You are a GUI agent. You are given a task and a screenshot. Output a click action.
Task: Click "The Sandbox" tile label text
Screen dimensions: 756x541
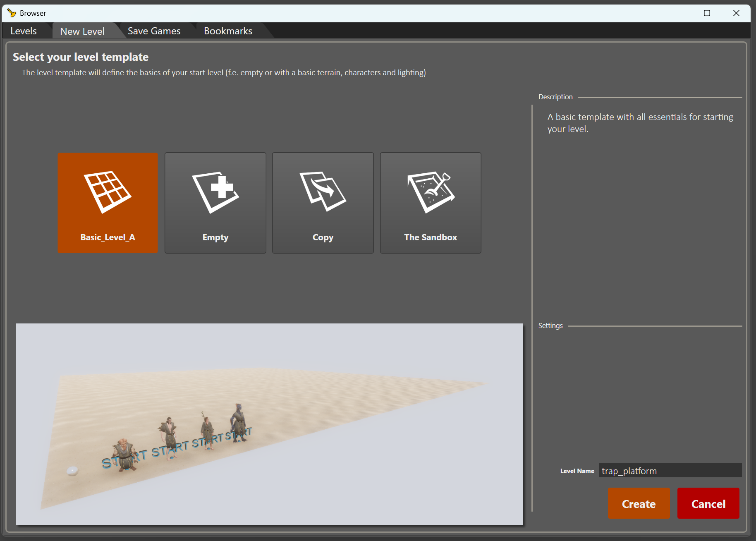[431, 237]
